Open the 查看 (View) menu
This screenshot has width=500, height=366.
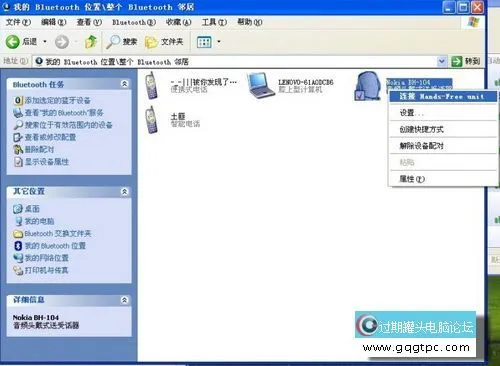[89, 22]
